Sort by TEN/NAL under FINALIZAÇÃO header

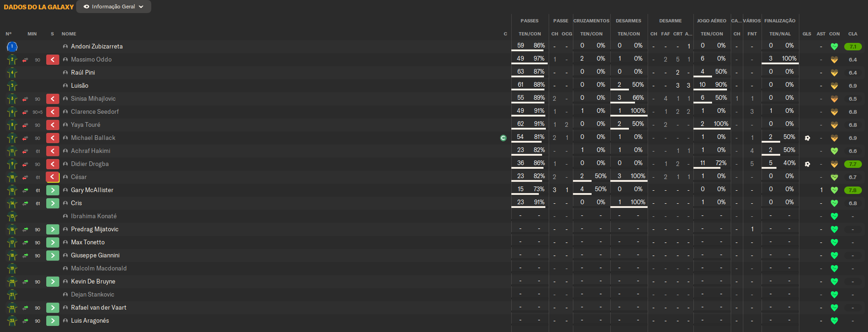pyautogui.click(x=780, y=34)
